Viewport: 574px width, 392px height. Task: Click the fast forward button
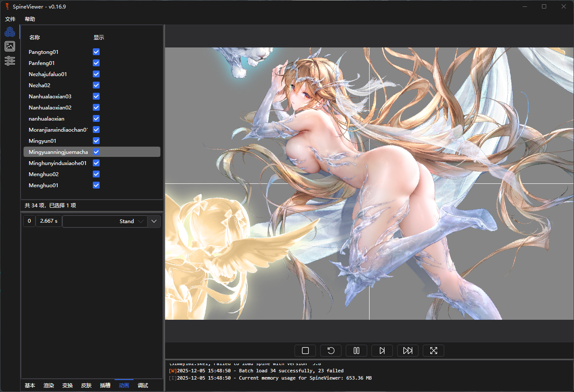tap(408, 351)
